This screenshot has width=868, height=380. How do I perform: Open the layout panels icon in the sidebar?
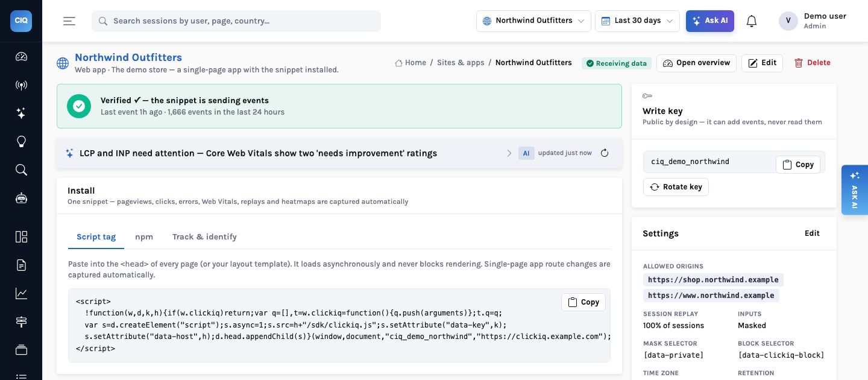(21, 236)
